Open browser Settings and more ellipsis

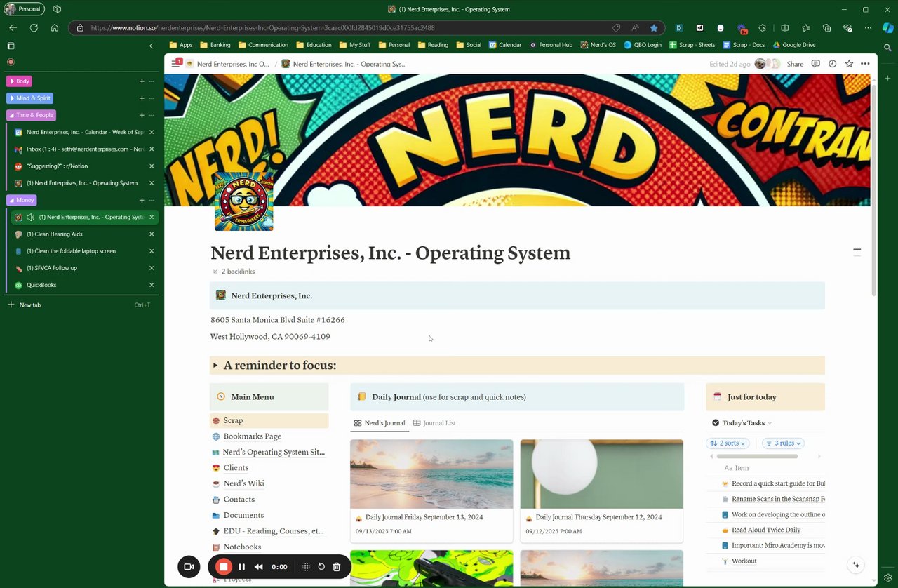pyautogui.click(x=869, y=28)
